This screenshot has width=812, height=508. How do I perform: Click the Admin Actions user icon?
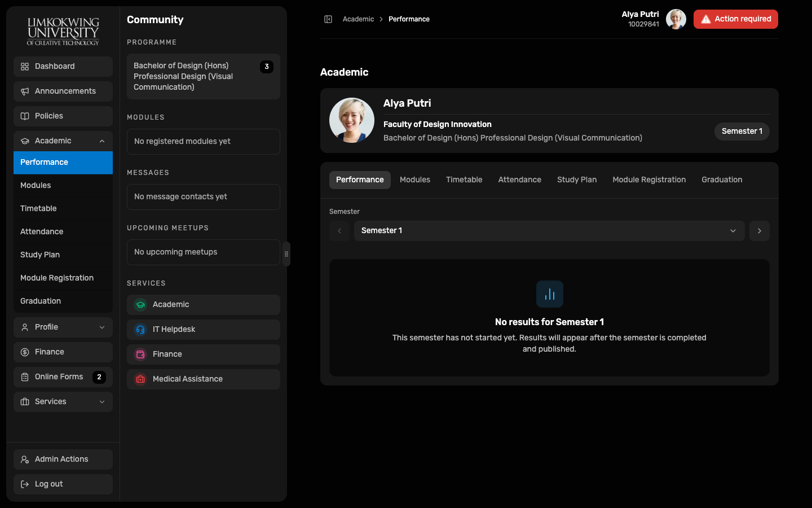[x=25, y=459]
